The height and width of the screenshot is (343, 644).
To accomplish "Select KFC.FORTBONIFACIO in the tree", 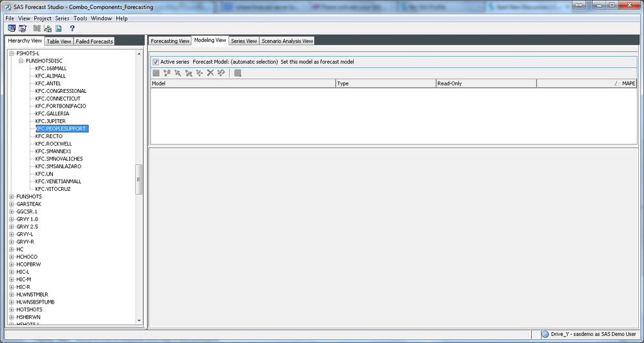I will tap(61, 106).
